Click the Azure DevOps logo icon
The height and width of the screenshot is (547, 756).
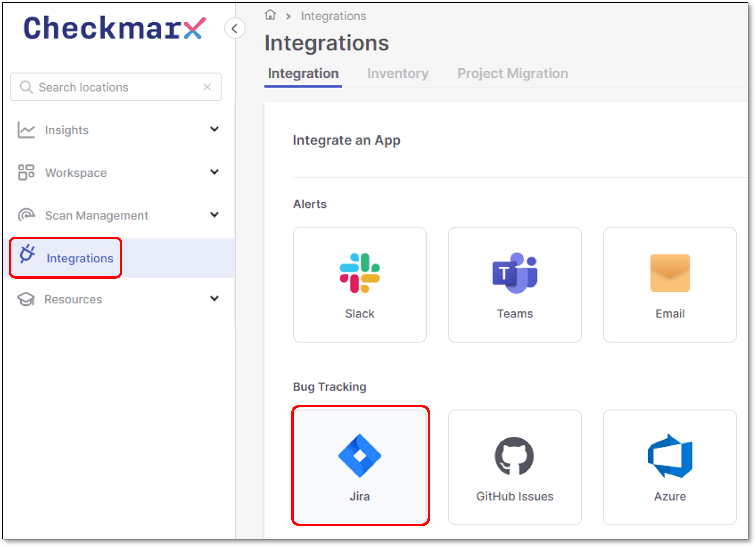pos(670,456)
